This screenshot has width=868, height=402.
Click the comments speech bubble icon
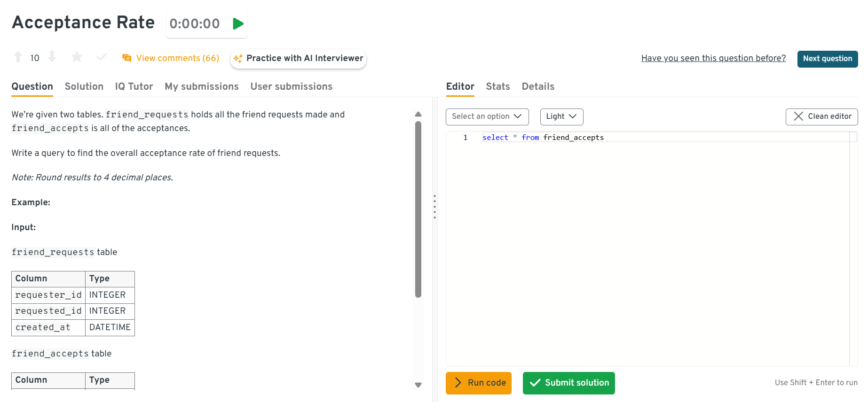(126, 58)
